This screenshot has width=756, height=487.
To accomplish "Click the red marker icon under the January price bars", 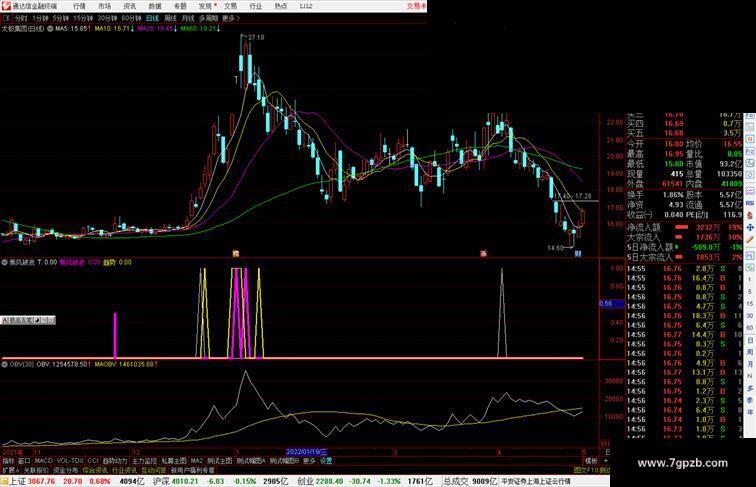I will tap(236, 254).
